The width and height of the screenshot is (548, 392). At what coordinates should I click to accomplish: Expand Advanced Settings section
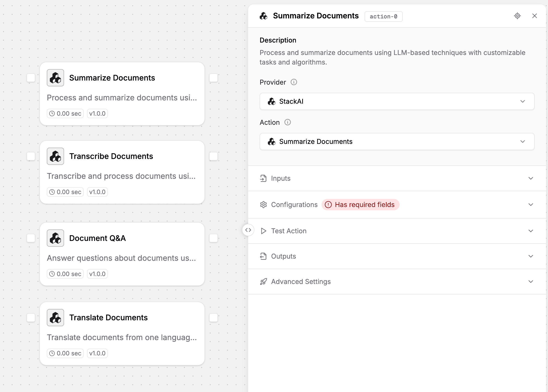397,282
